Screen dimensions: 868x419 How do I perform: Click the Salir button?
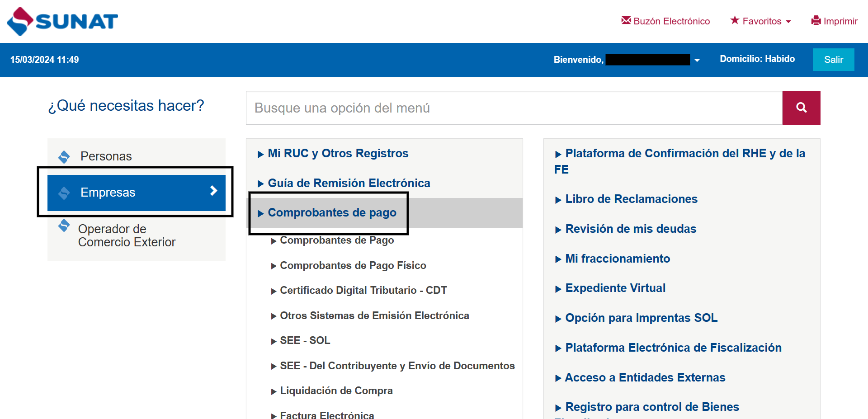[x=833, y=60]
